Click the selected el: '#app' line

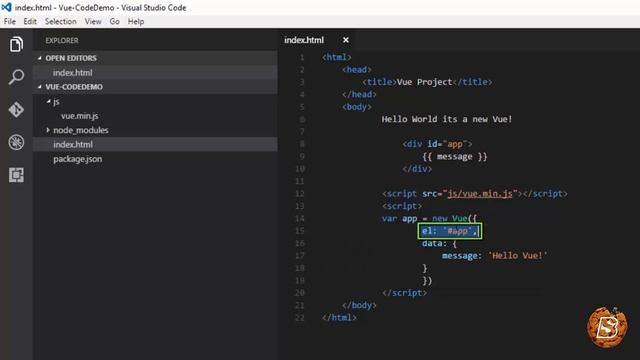(x=450, y=231)
